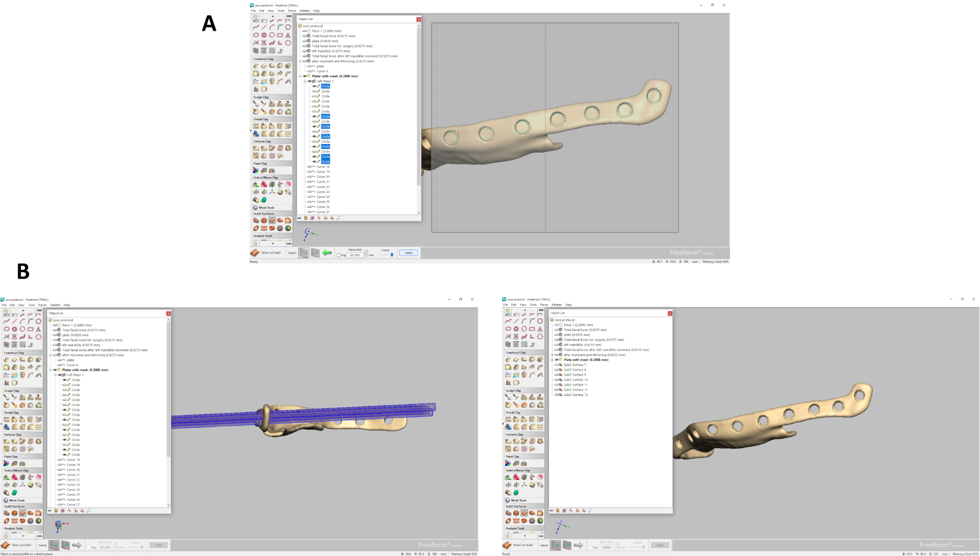The height and width of the screenshot is (556, 980).
Task: Open the Pieces menu in the bottom-right window
Action: [x=543, y=305]
